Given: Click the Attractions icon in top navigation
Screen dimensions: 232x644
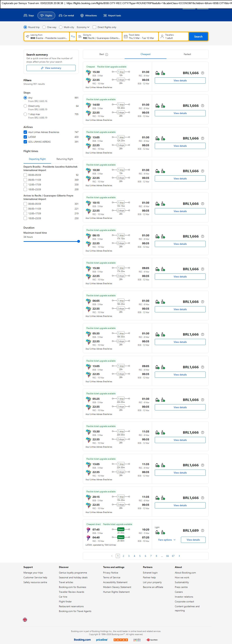Looking at the screenshot, I should coord(82,15).
